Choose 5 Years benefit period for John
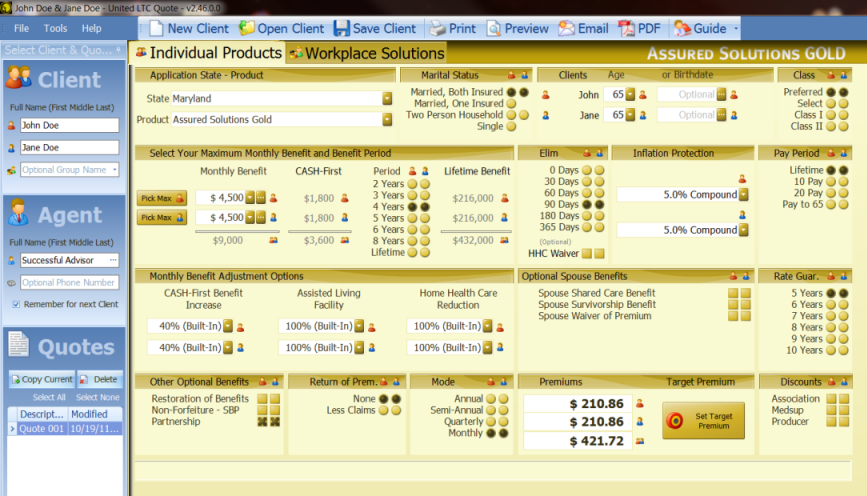 [x=412, y=218]
